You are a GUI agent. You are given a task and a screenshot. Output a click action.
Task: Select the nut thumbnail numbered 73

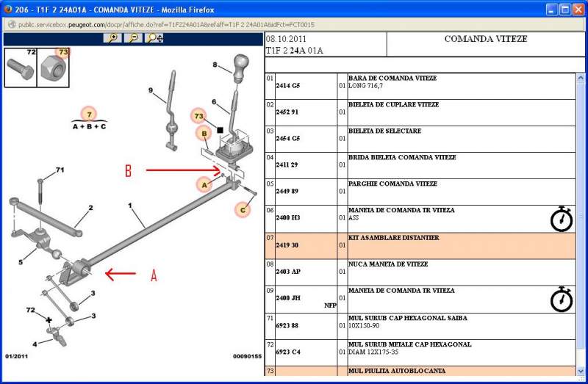coord(53,68)
